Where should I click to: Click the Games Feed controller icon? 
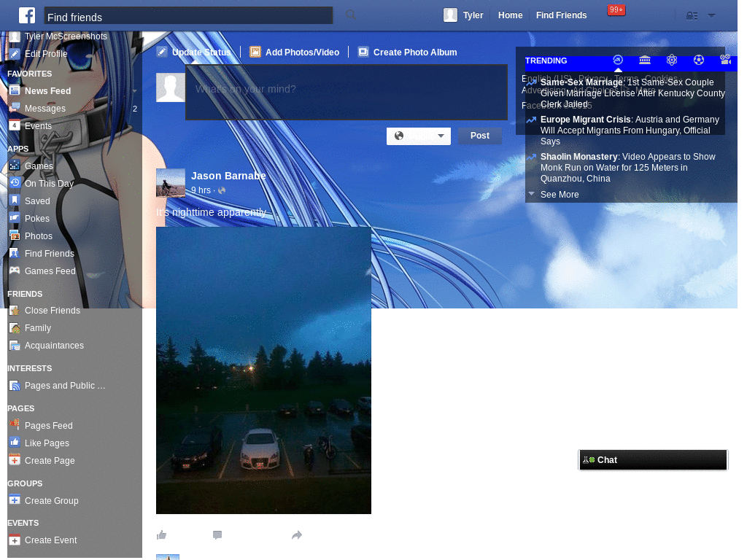15,271
